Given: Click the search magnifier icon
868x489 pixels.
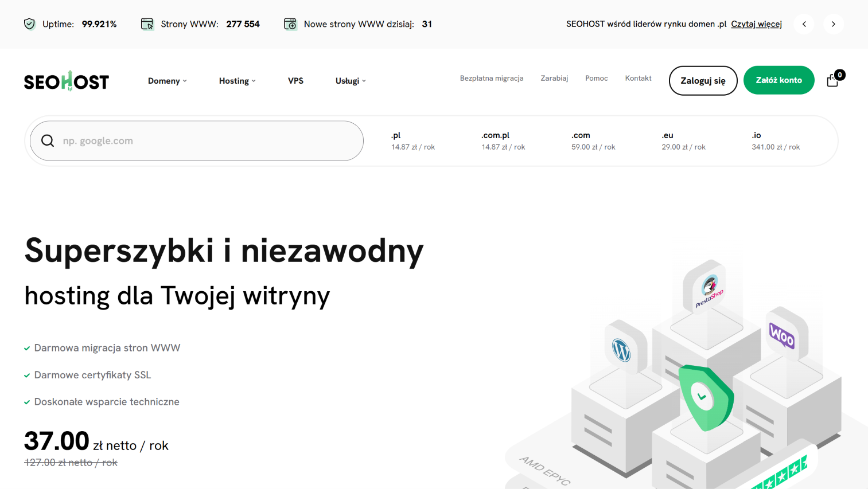Looking at the screenshot, I should pos(48,141).
